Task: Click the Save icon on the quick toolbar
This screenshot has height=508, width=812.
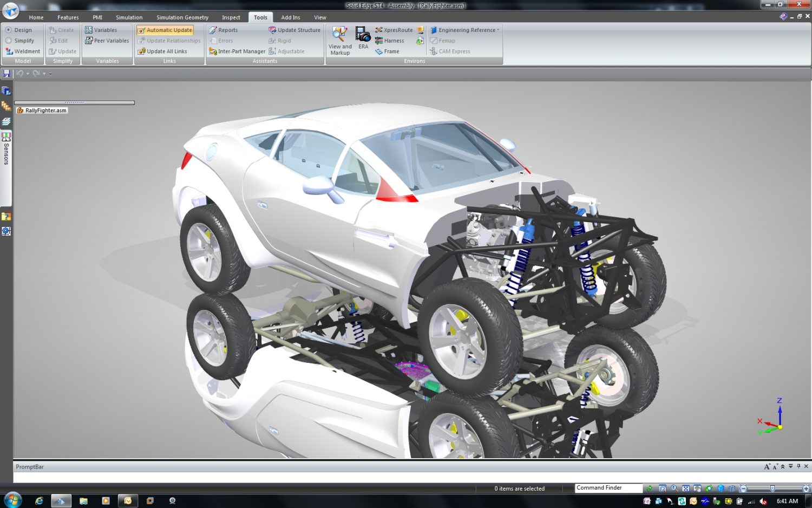Action: (x=7, y=74)
